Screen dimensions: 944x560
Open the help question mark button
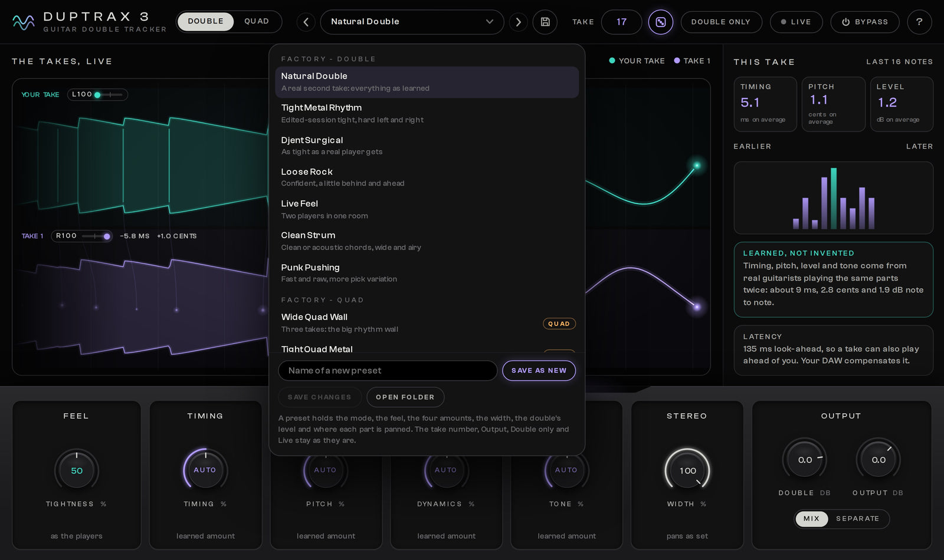(919, 22)
